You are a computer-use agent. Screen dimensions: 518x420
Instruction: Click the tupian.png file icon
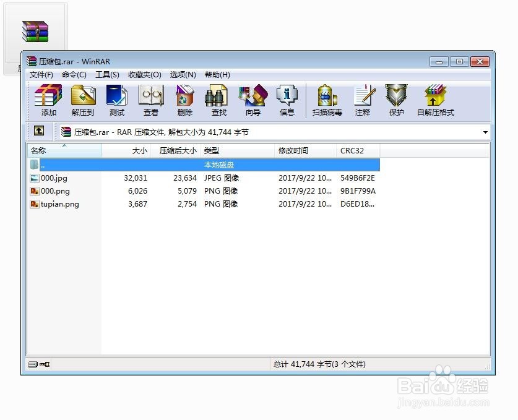tap(35, 204)
